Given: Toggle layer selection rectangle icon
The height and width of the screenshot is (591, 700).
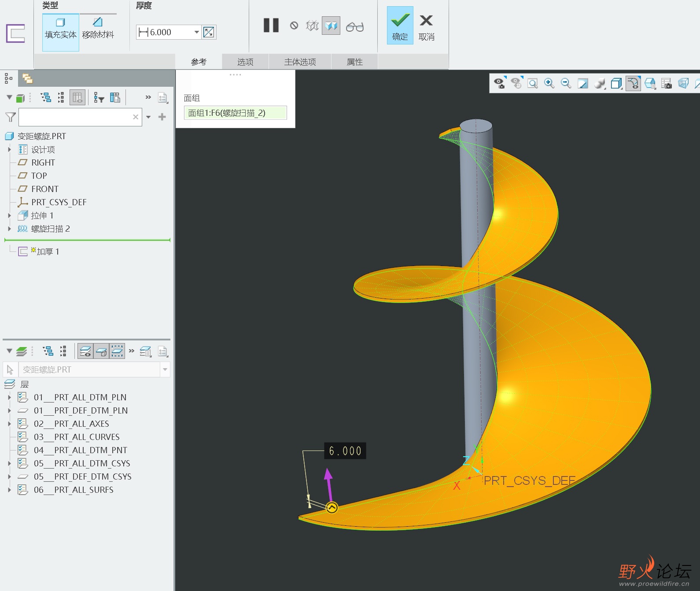Looking at the screenshot, I should (117, 351).
